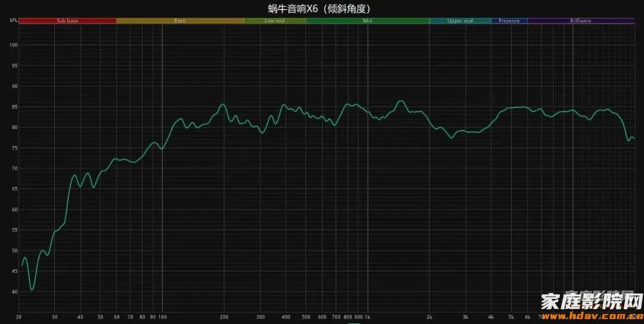Click the 20 tick on frequency axis
Screen dimensions: 644x324
tap(18, 317)
